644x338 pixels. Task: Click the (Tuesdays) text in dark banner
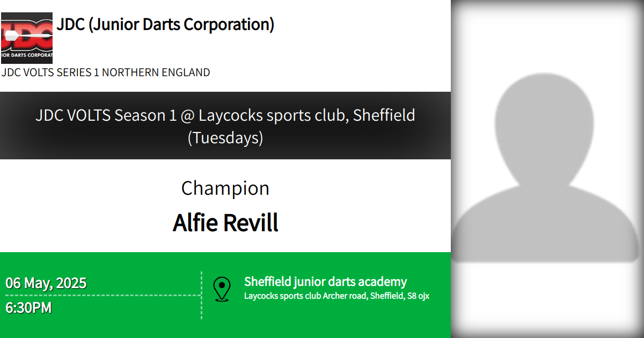pyautogui.click(x=225, y=138)
